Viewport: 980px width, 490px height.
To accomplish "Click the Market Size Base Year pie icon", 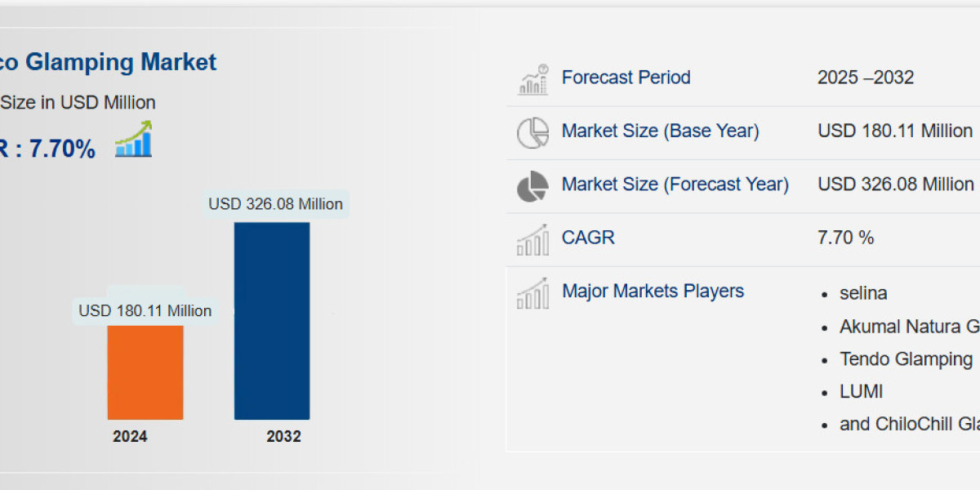I will click(533, 132).
